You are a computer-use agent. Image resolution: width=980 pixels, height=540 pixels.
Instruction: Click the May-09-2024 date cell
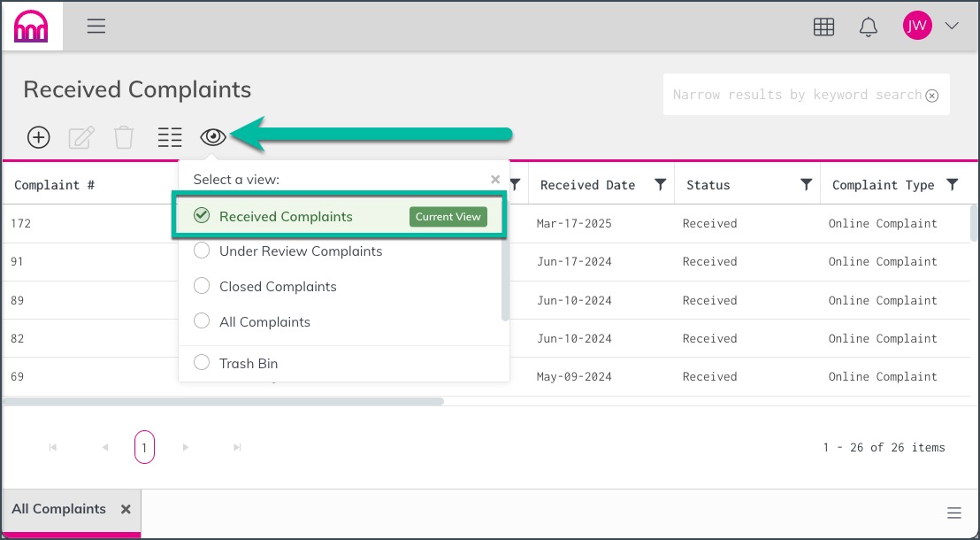[x=574, y=377]
